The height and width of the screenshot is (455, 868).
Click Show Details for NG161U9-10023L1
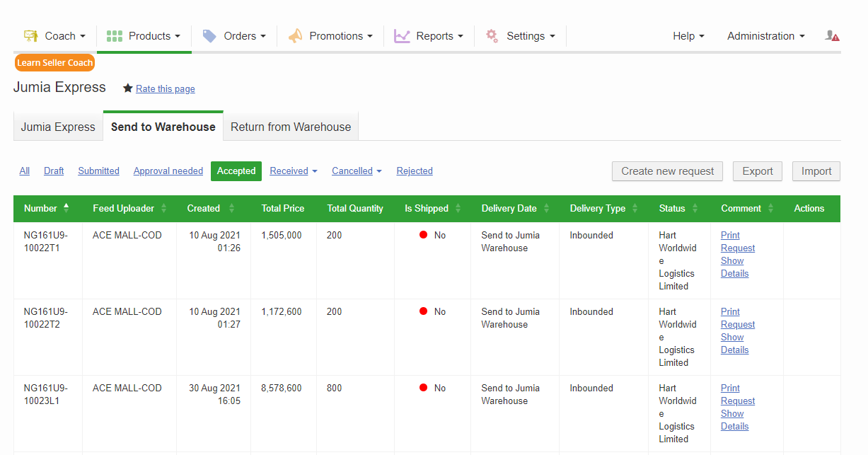point(734,420)
